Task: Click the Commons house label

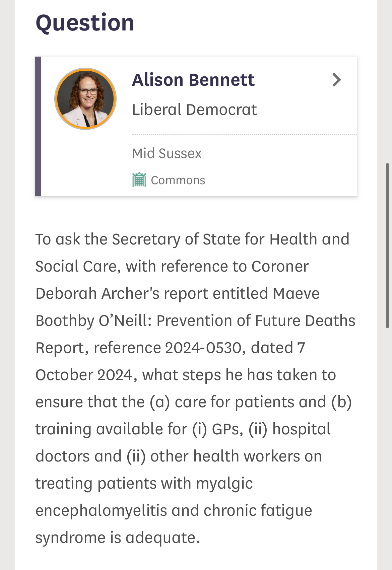Action: (x=178, y=180)
